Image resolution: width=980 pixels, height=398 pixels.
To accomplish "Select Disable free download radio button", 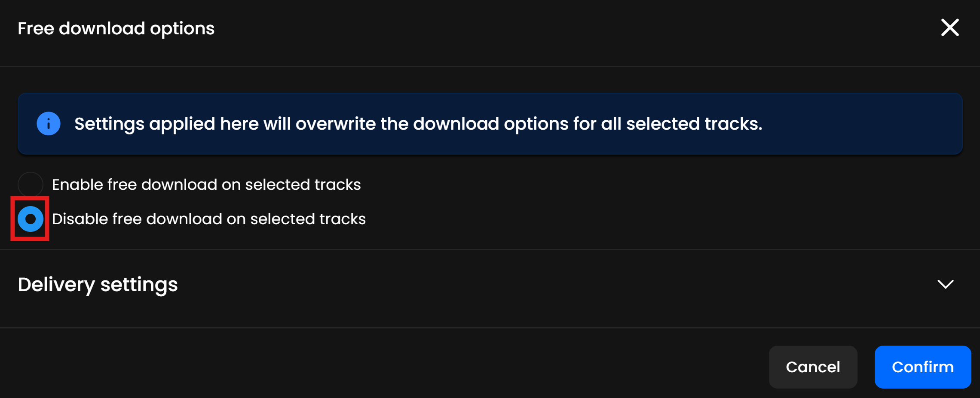I will click(x=31, y=219).
